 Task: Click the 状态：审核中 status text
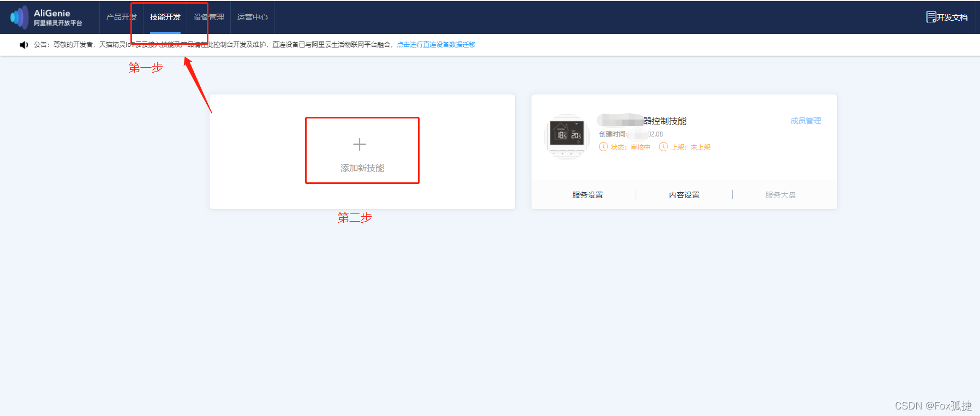(630, 147)
